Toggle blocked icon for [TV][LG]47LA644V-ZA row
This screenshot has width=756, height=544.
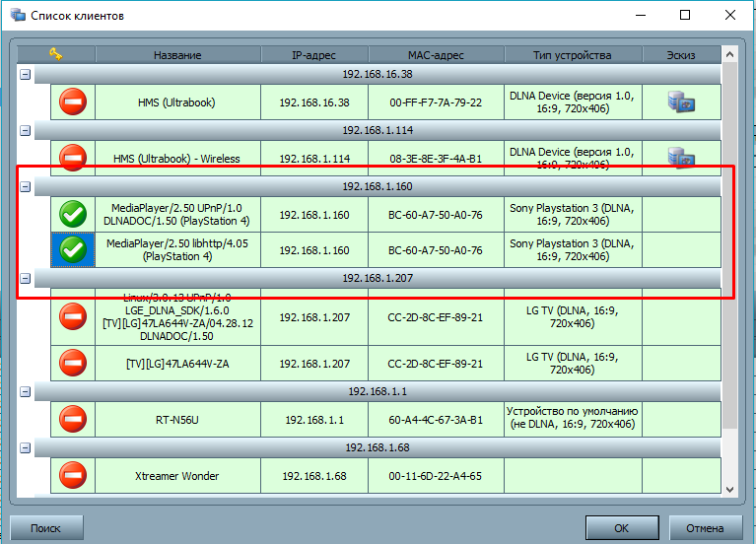tap(73, 363)
